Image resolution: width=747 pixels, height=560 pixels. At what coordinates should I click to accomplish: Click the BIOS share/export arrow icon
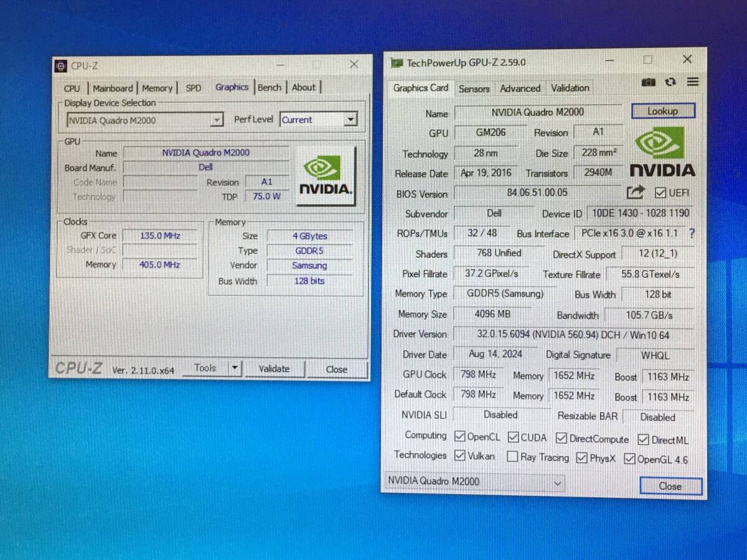pyautogui.click(x=635, y=192)
